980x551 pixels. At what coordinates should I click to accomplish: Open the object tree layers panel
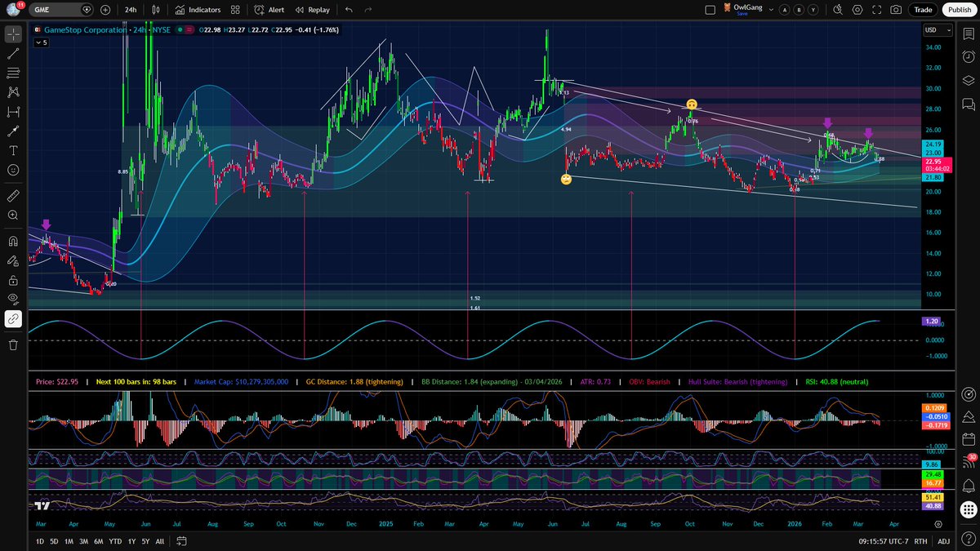969,80
